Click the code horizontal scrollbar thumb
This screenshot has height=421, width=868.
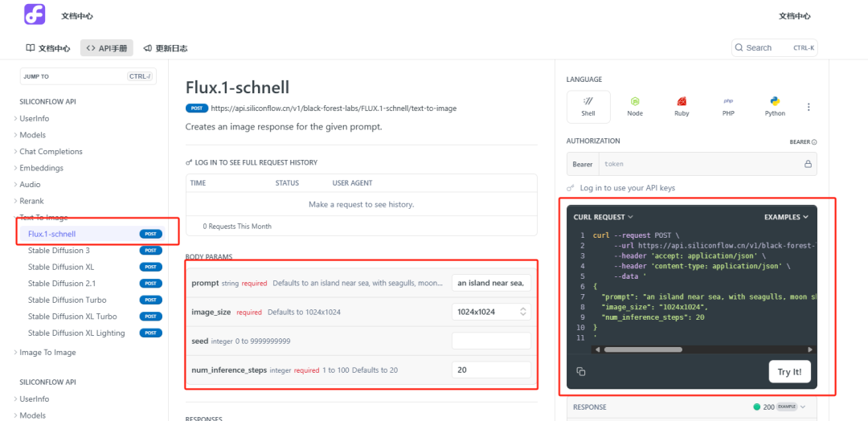coord(643,349)
